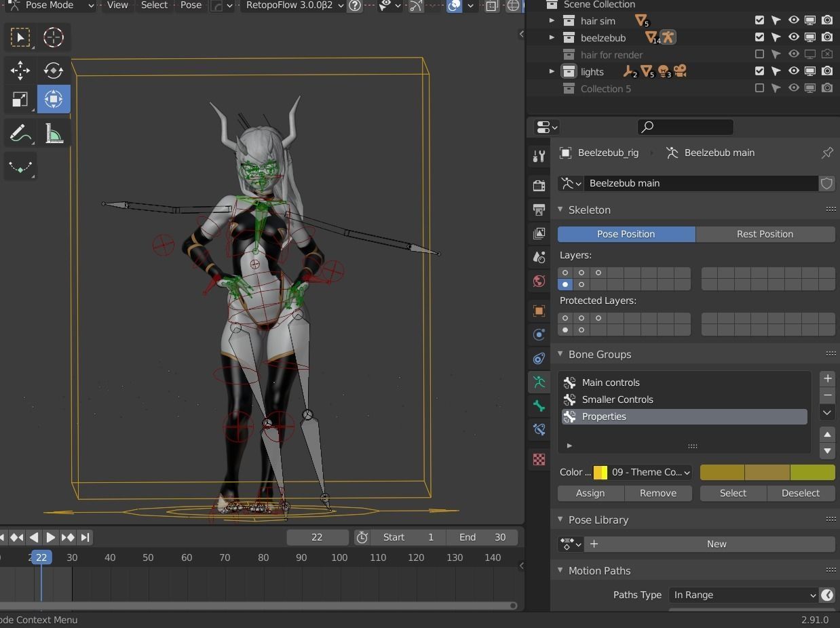Expand the beelzebub collection
The width and height of the screenshot is (840, 628).
[x=552, y=37]
